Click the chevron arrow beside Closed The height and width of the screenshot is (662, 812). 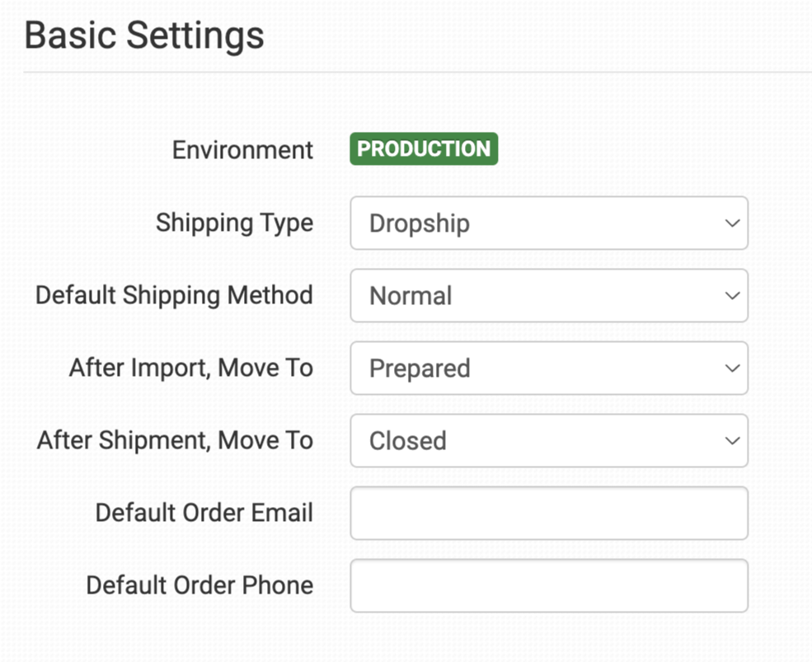(x=731, y=441)
